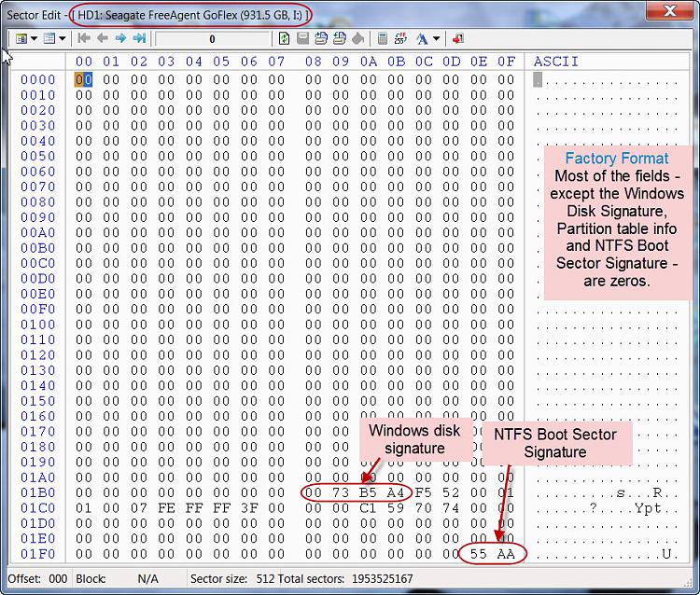Click the fill bucket icon
The height and width of the screenshot is (595, 700).
(358, 39)
